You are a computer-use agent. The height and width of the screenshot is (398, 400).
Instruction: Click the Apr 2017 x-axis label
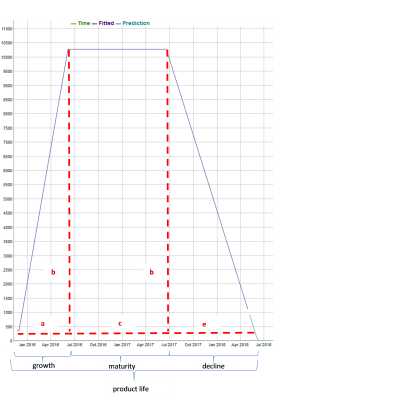(x=145, y=345)
